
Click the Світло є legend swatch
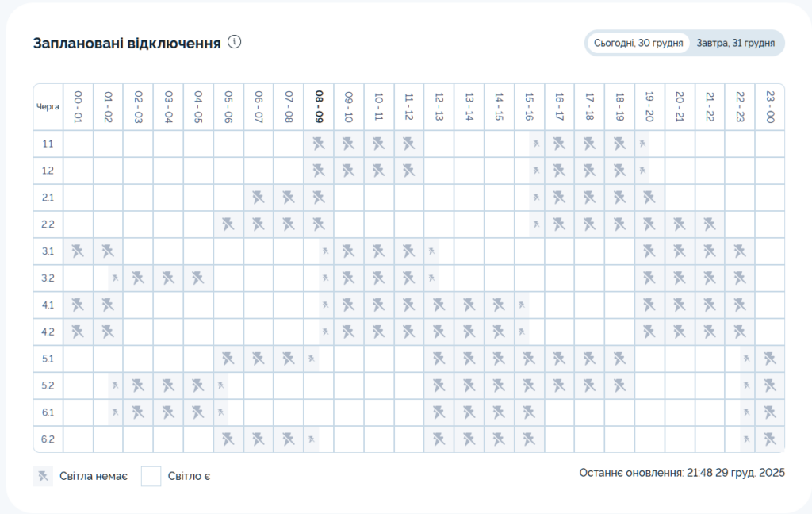[x=151, y=476]
